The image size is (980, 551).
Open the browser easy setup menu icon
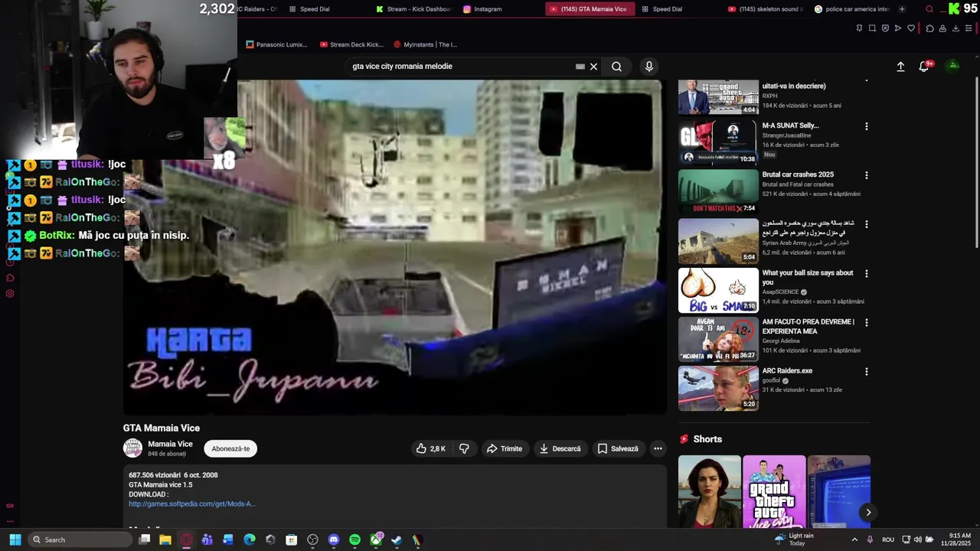pos(969,28)
